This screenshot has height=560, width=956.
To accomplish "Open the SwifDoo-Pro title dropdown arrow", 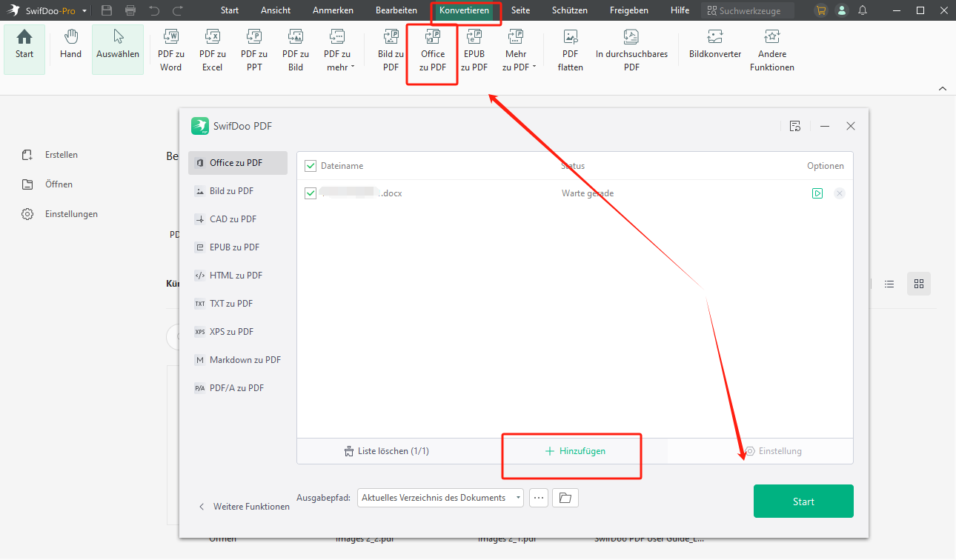I will click(84, 11).
